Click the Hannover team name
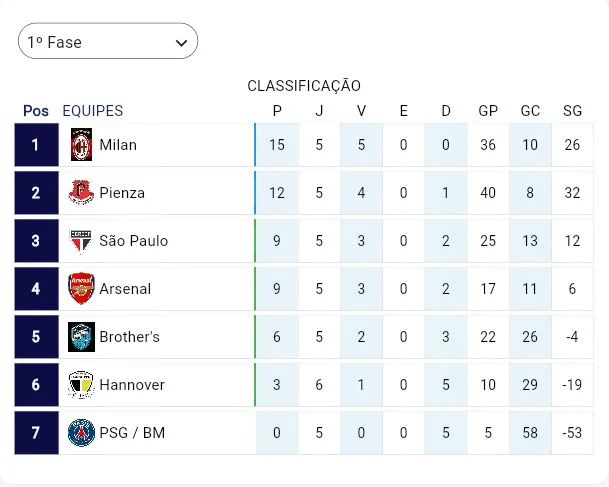Screen dimensions: 609x487 tap(132, 385)
